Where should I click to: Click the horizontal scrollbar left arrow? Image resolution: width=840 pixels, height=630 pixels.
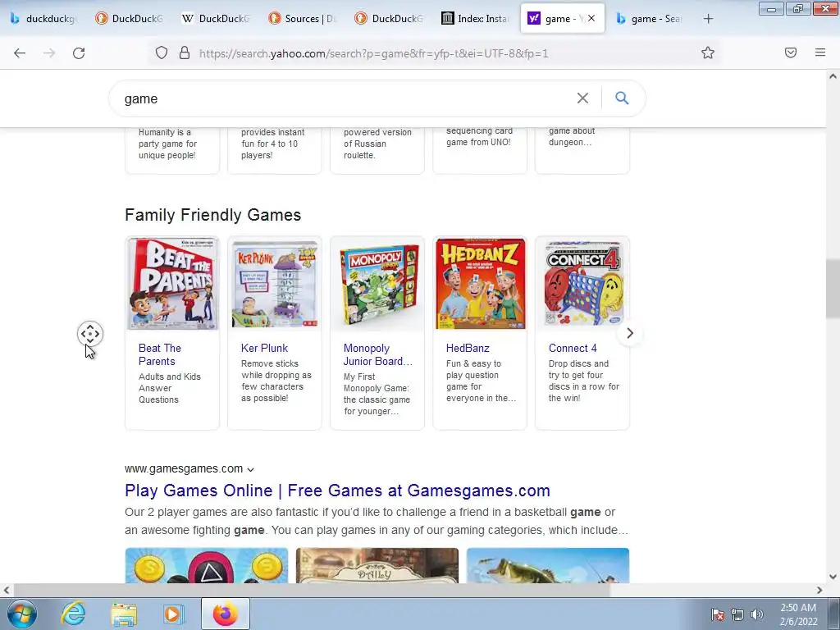pos(7,591)
